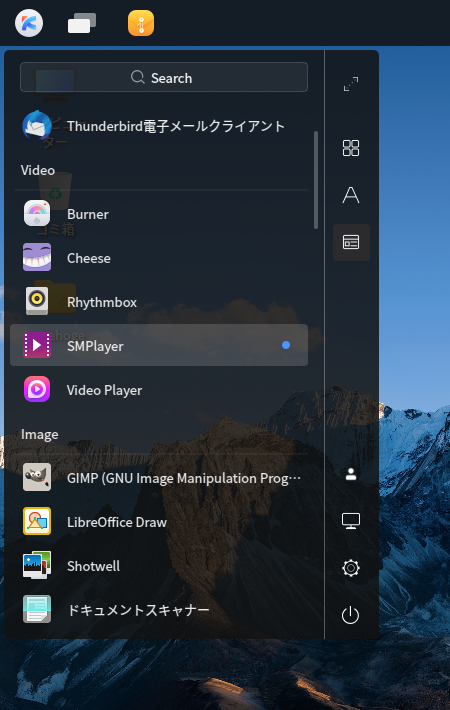Open Thunderbird電子メールクライアント entry
450x710 pixels.
(159, 125)
